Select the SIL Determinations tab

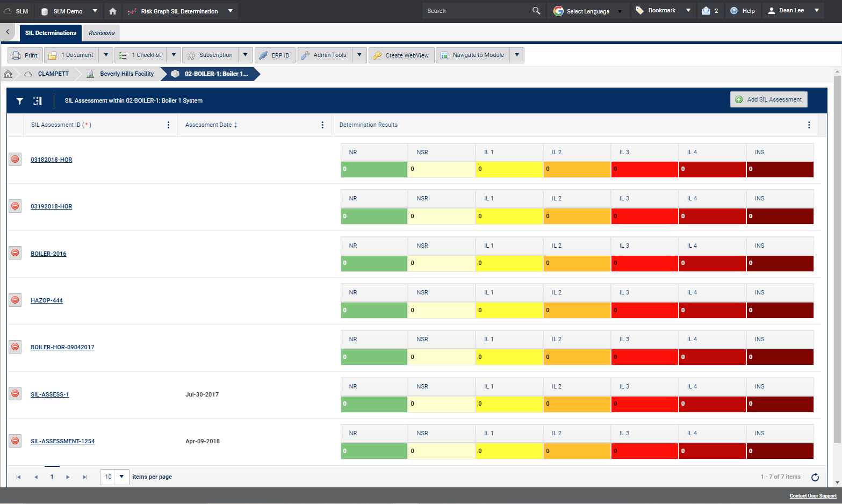51,33
